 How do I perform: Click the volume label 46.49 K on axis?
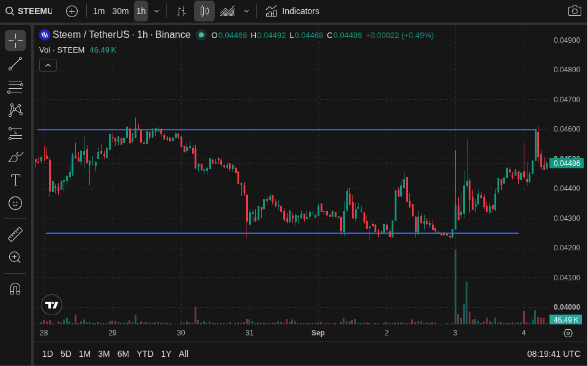tap(566, 320)
